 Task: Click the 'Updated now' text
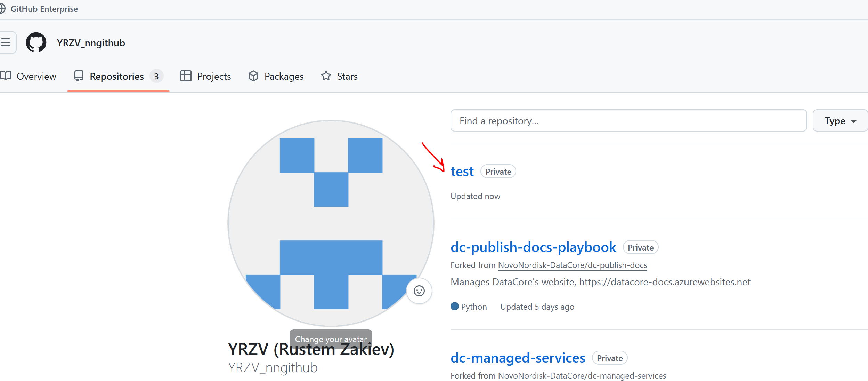click(x=475, y=196)
